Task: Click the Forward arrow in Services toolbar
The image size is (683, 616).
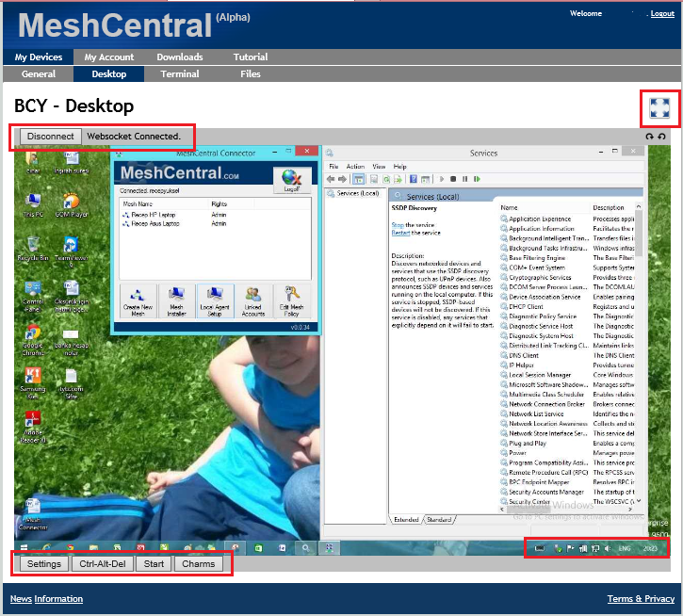Action: click(342, 179)
